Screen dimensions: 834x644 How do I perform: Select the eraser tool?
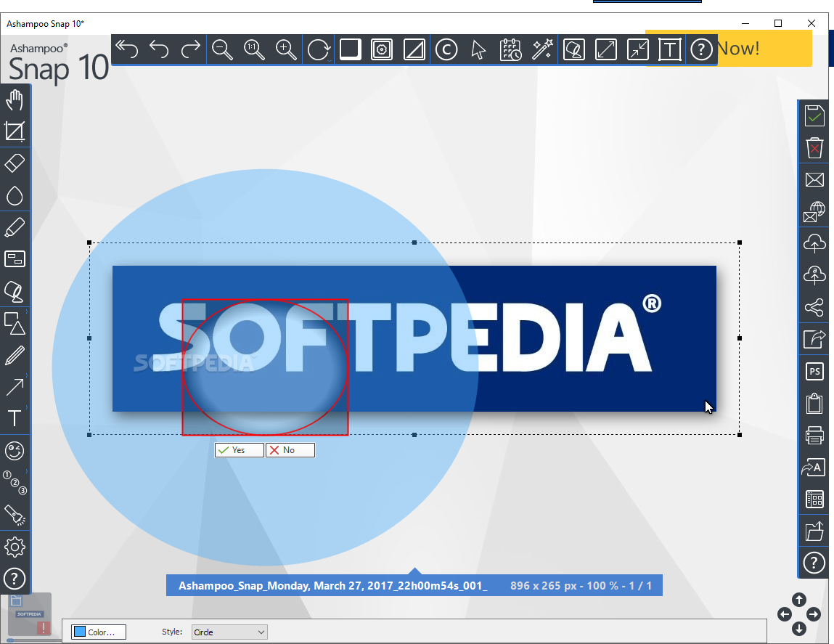pyautogui.click(x=15, y=163)
